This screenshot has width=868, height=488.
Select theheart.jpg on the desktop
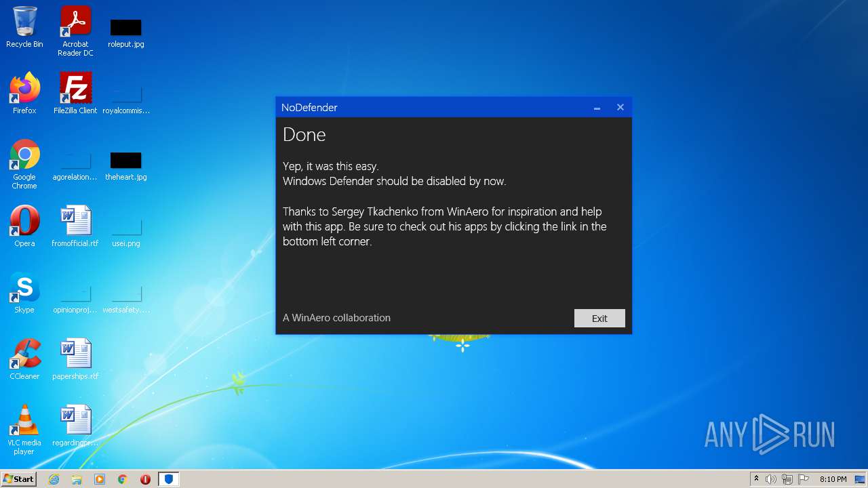[x=126, y=165]
